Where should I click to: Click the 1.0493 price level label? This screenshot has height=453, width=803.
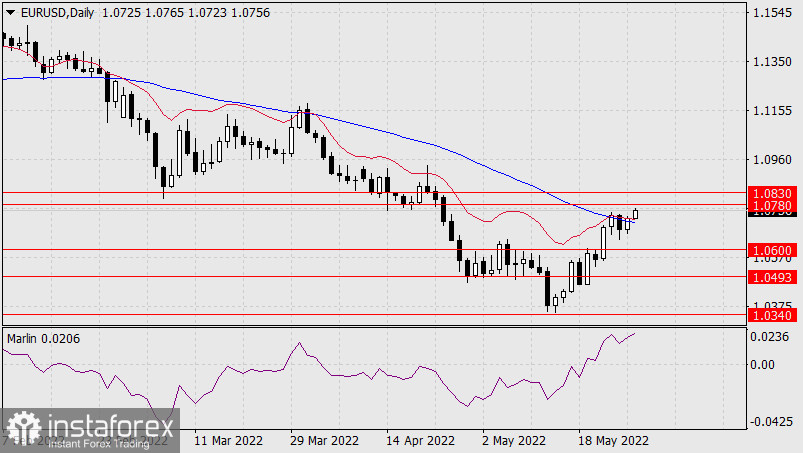coord(772,277)
